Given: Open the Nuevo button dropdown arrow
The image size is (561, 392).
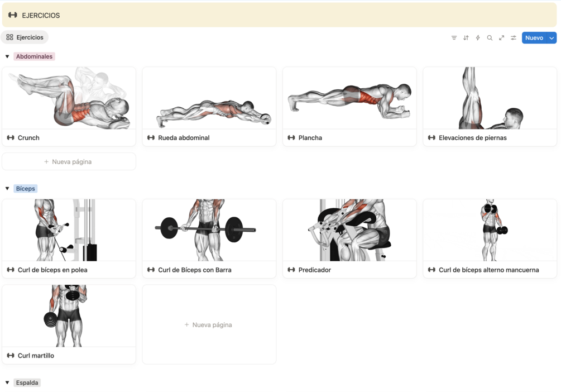Looking at the screenshot, I should [552, 37].
